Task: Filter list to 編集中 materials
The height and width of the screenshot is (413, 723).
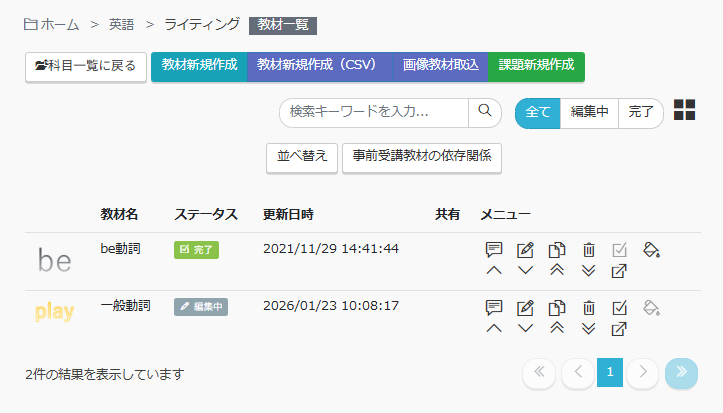Action: [x=589, y=113]
